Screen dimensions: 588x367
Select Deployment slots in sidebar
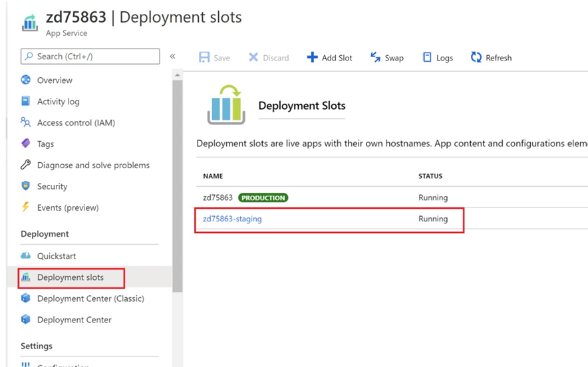coord(70,277)
